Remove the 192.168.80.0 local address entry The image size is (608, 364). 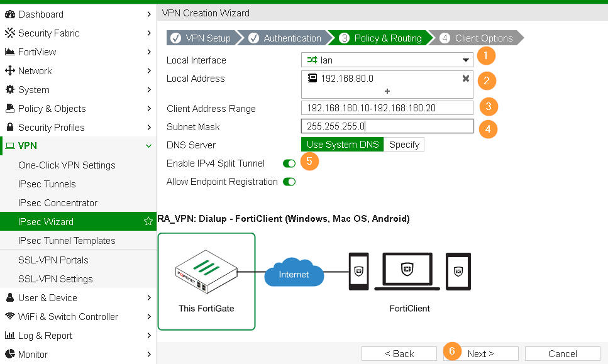(466, 79)
